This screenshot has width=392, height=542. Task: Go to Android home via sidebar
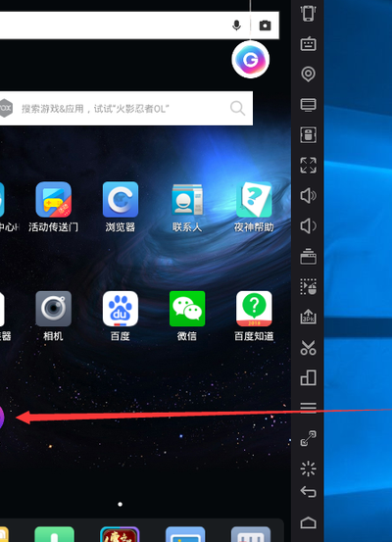308,523
